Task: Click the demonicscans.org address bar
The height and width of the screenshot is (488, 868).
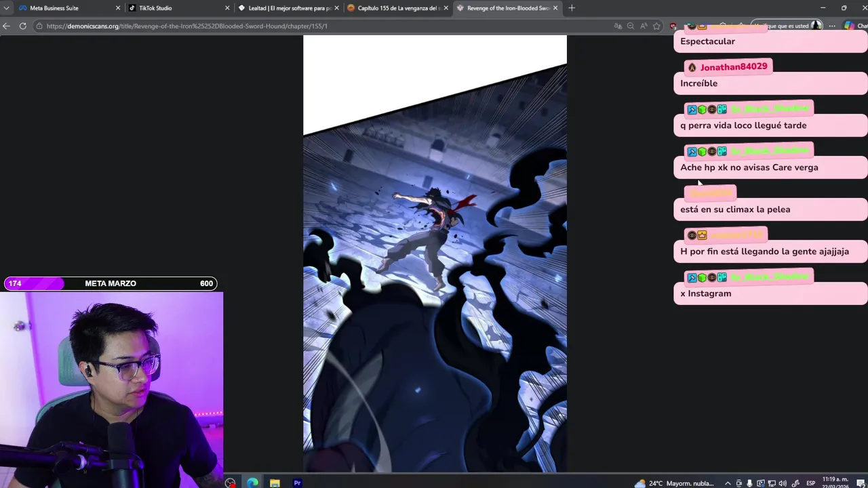Action: click(325, 26)
